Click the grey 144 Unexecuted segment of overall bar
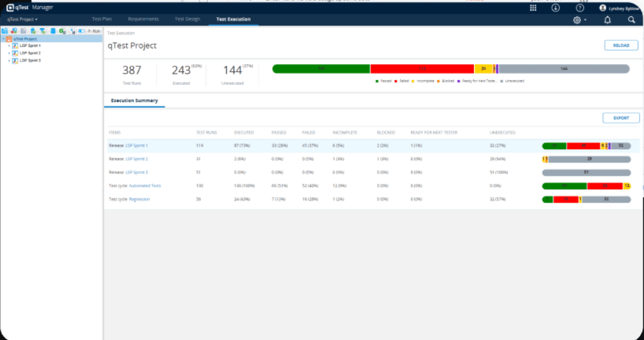This screenshot has width=644, height=340. (x=564, y=69)
